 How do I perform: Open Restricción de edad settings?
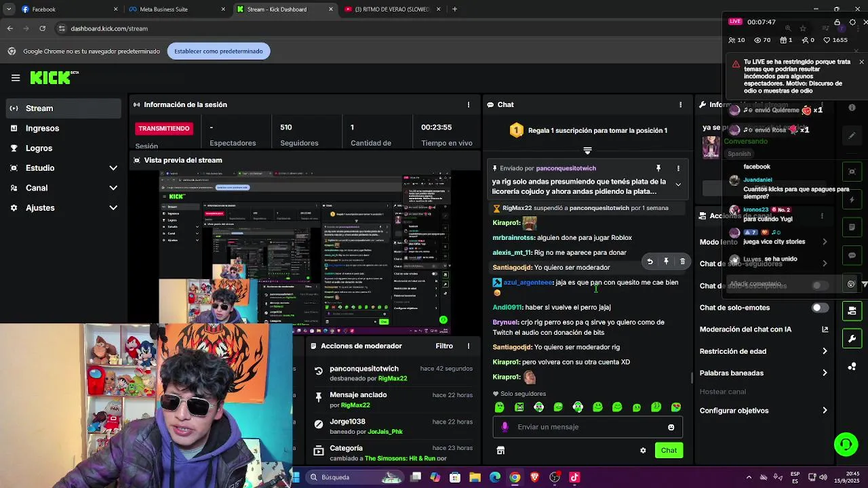pyautogui.click(x=764, y=351)
